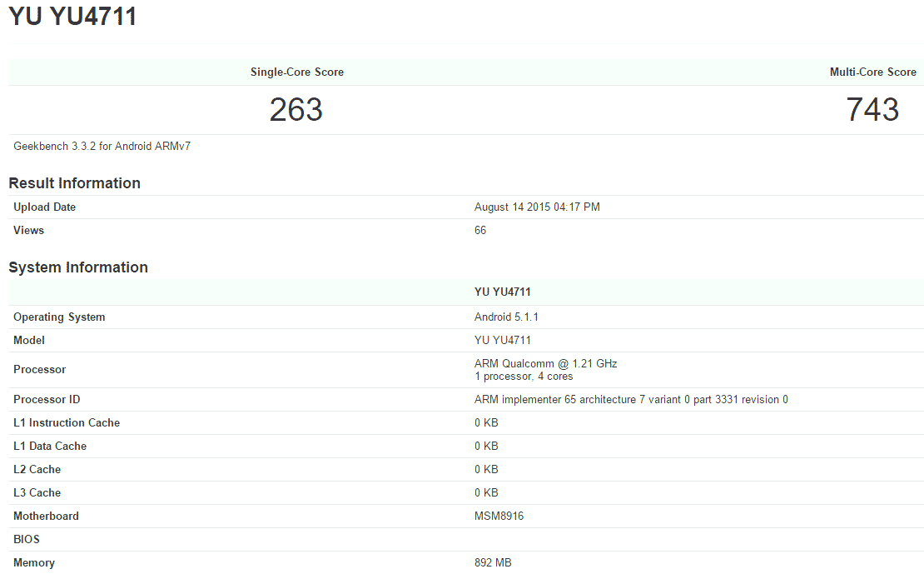
Task: Select the Processor ID row label
Action: [x=47, y=400]
